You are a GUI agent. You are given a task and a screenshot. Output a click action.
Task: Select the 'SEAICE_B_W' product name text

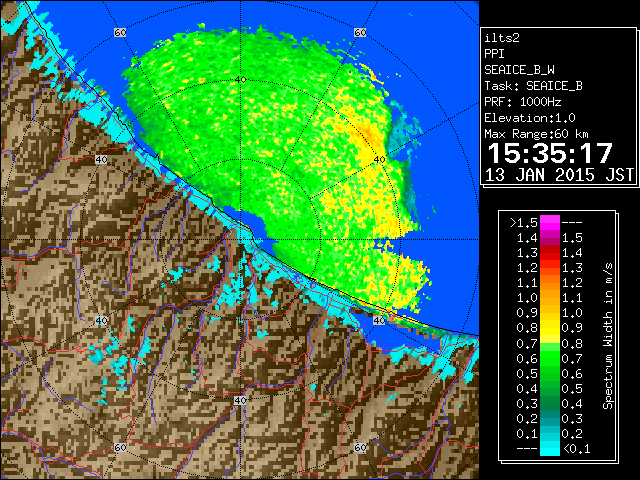[x=519, y=70]
